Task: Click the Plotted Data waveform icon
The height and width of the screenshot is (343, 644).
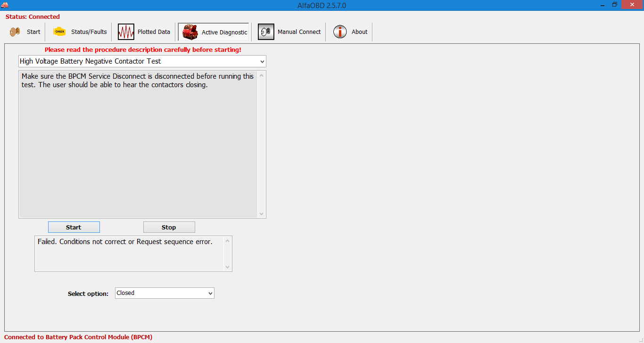Action: point(126,32)
